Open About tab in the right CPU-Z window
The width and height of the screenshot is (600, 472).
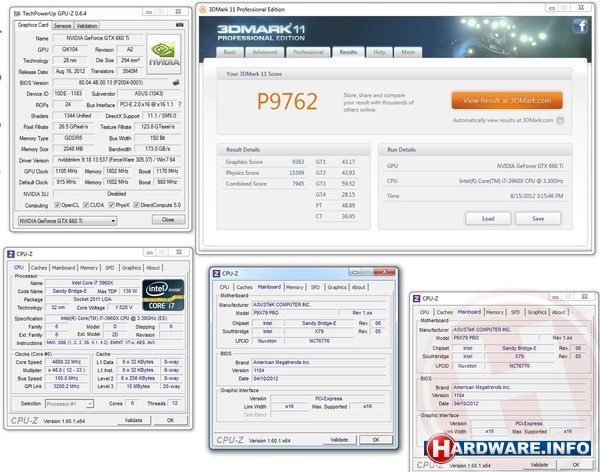click(558, 312)
